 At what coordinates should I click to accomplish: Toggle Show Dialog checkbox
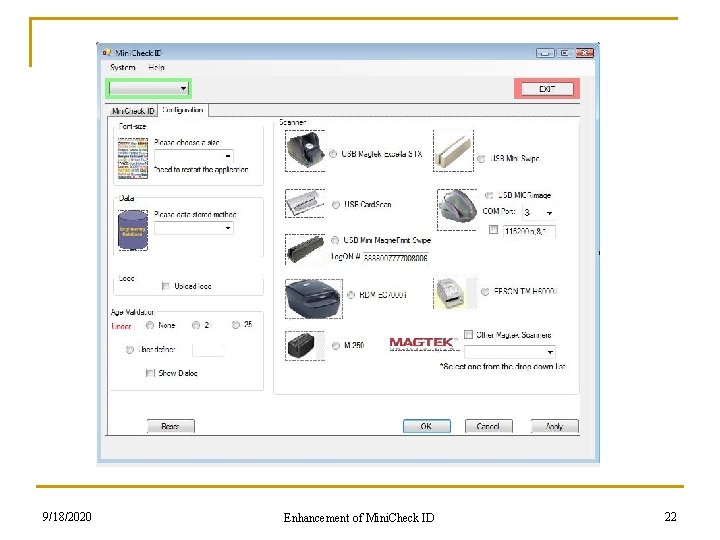tap(150, 373)
